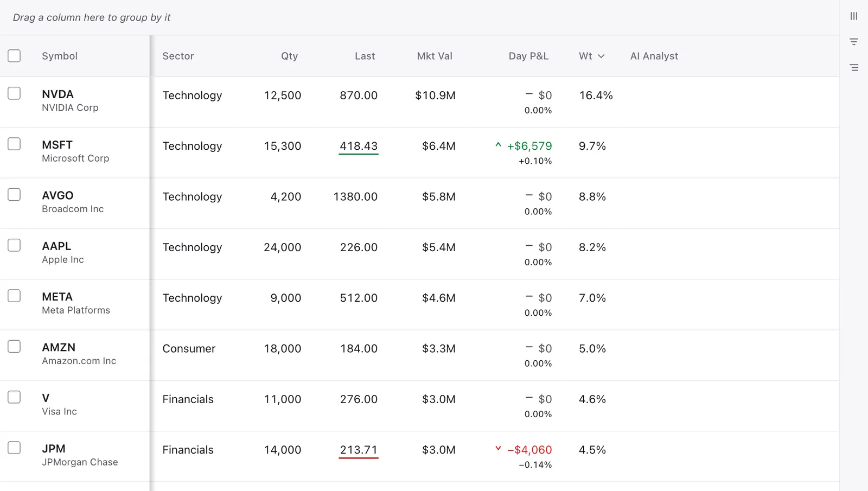Check the AVGO row checkbox

[14, 195]
